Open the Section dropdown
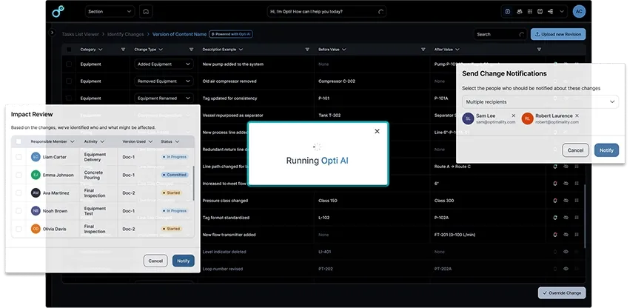This screenshot has height=308, width=644. pyautogui.click(x=110, y=12)
